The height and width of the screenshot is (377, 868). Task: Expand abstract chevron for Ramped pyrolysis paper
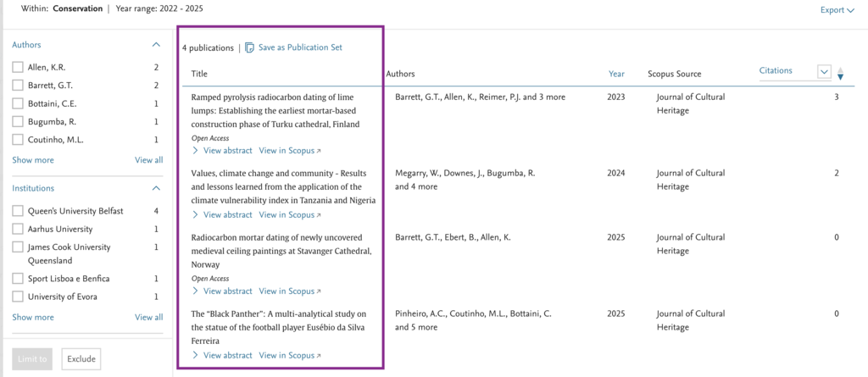[196, 151]
